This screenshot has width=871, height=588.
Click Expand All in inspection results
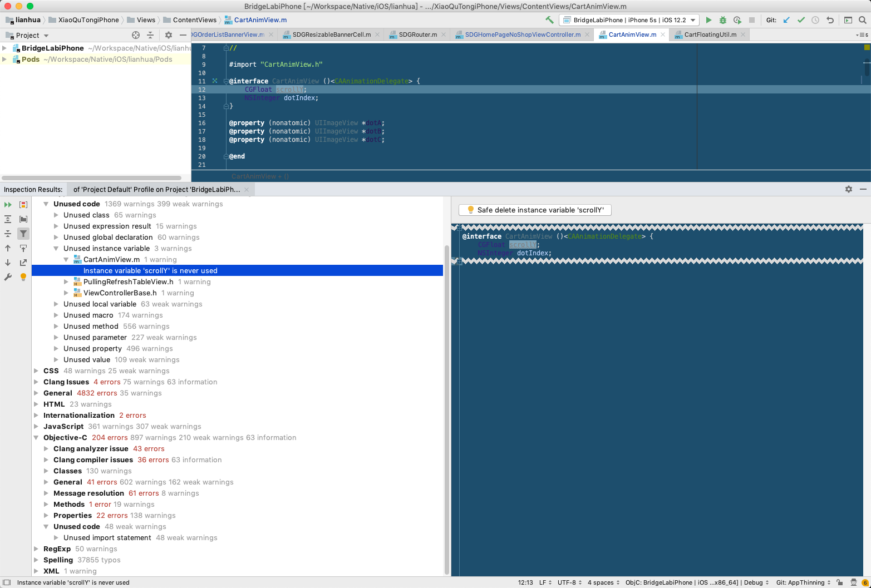8,219
